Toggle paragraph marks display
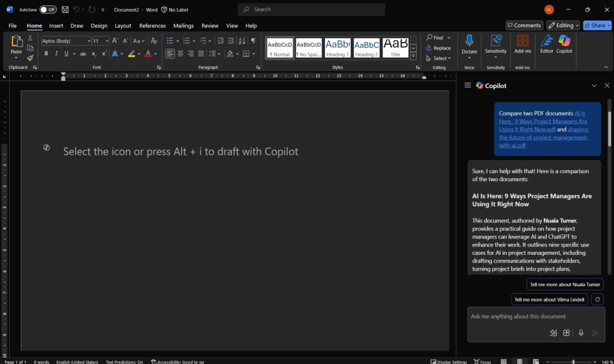 point(254,41)
